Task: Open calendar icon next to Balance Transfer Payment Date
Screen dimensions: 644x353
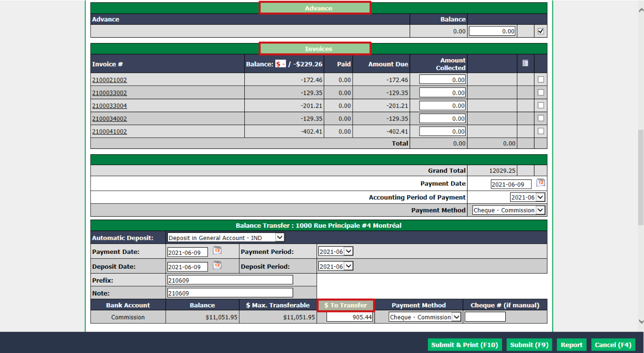Action: tap(217, 250)
